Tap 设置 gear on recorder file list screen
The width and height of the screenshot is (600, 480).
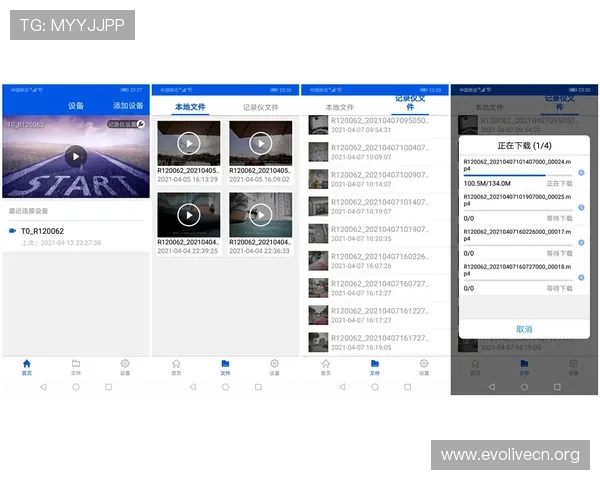(x=424, y=367)
